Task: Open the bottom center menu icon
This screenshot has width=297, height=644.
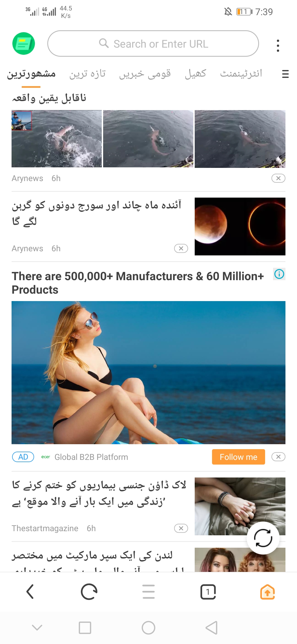Action: (x=148, y=591)
